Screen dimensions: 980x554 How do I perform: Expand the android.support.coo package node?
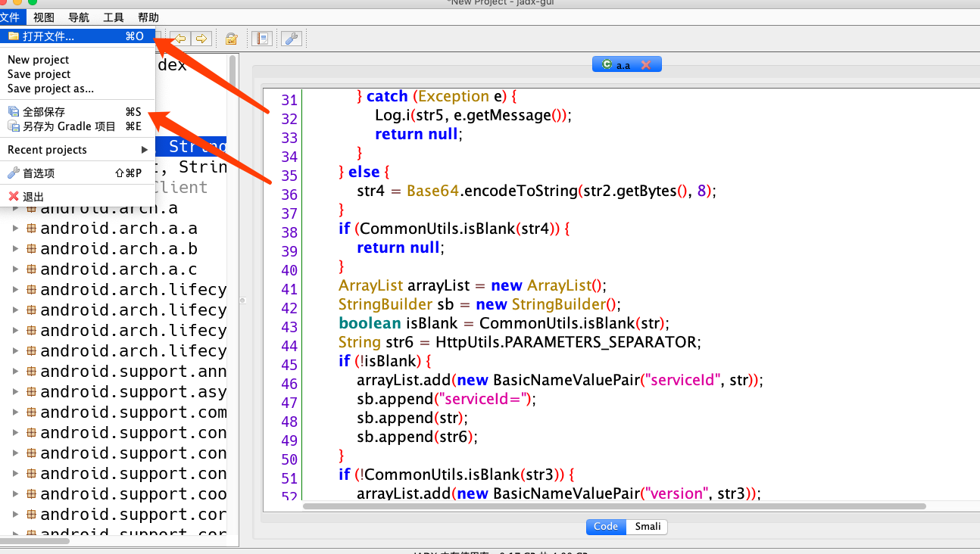[15, 493]
